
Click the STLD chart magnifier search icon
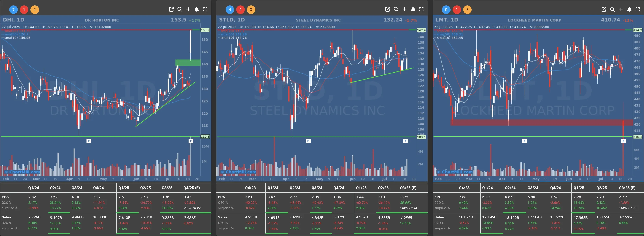tap(396, 9)
